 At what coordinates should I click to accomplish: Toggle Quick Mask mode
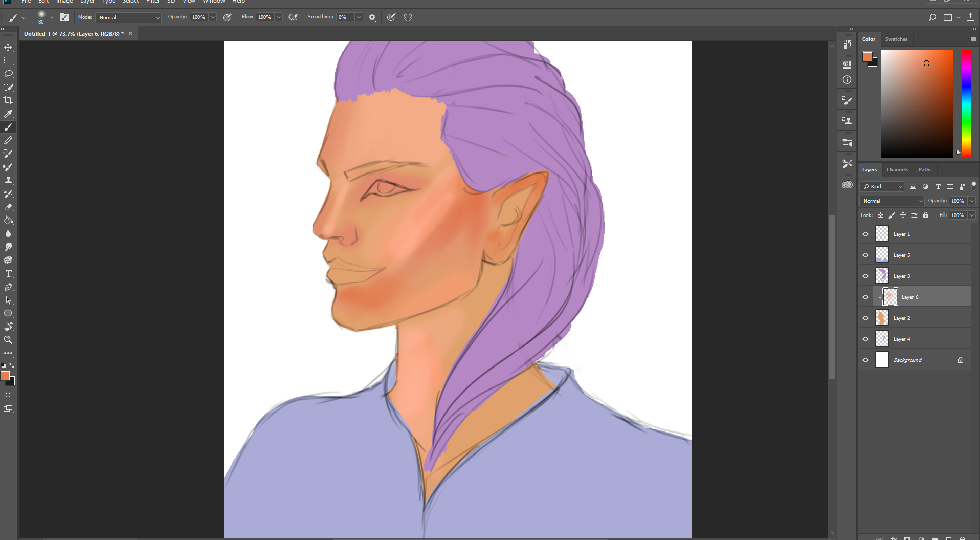tap(8, 395)
